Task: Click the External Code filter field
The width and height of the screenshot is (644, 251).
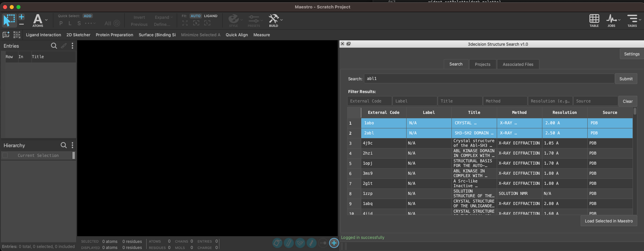Action: coord(369,101)
